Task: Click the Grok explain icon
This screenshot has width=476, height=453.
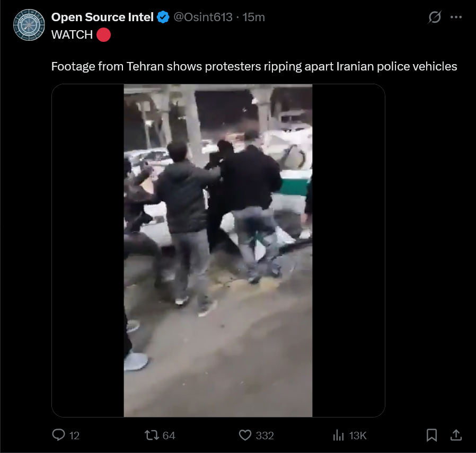Action: 435,17
